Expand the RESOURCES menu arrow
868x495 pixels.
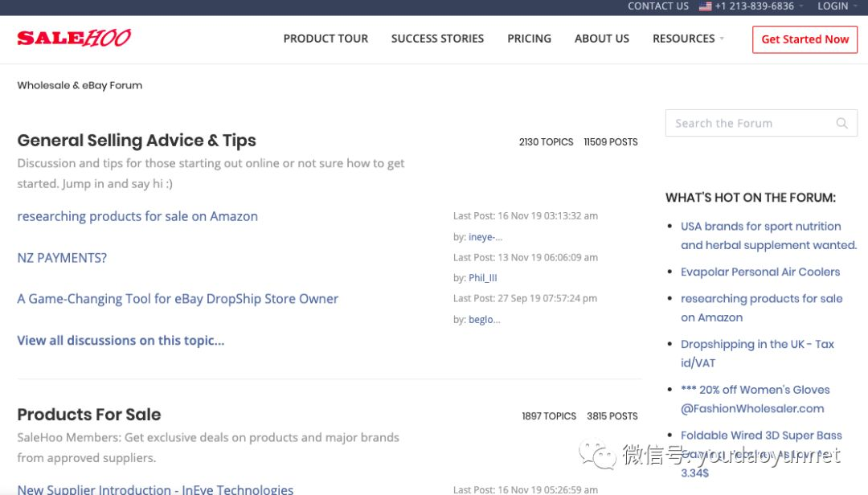pos(721,39)
